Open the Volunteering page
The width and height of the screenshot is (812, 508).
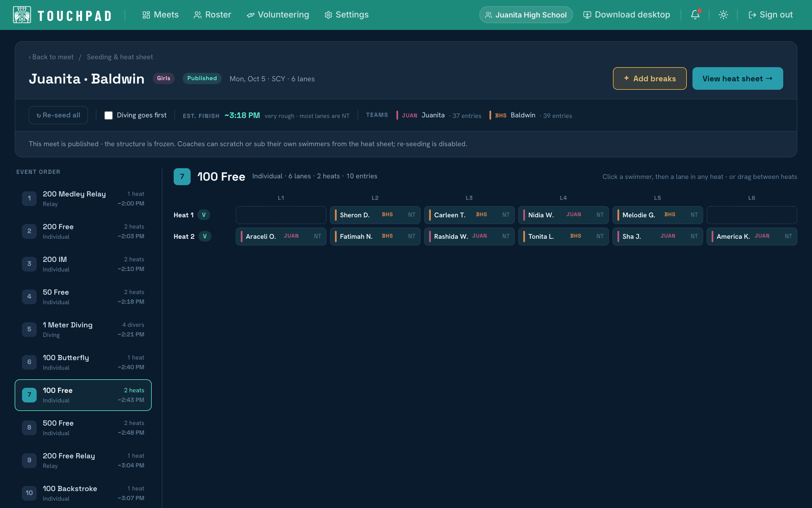tap(278, 15)
